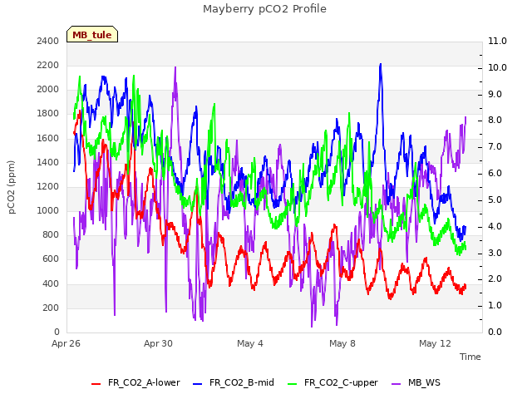Click the 200 left axis tick label

click(x=51, y=308)
